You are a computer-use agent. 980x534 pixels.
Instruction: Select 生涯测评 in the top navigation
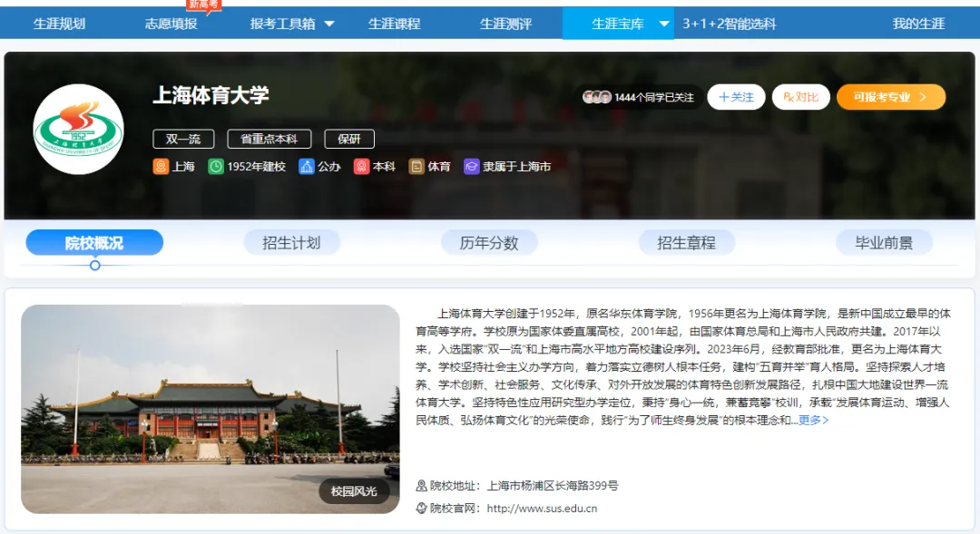click(x=505, y=24)
